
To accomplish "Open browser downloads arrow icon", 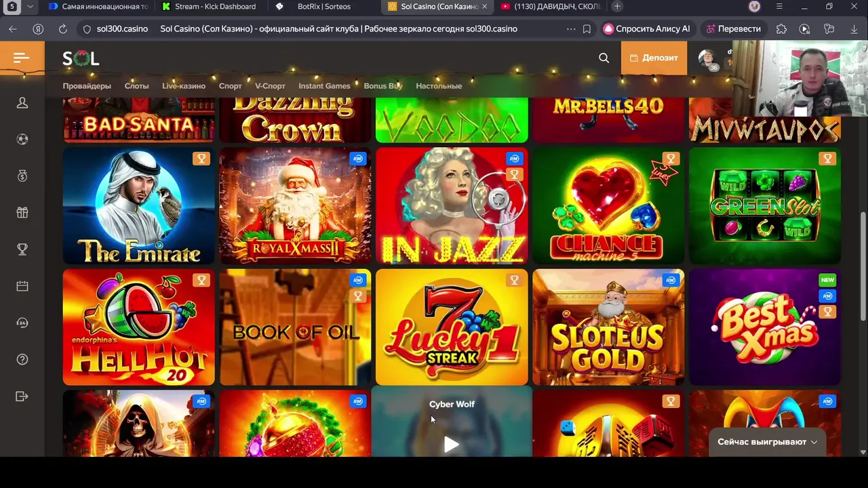I will coord(854,29).
